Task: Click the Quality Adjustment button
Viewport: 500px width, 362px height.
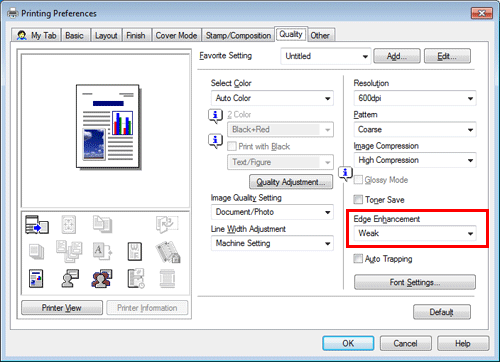Action: (x=291, y=182)
